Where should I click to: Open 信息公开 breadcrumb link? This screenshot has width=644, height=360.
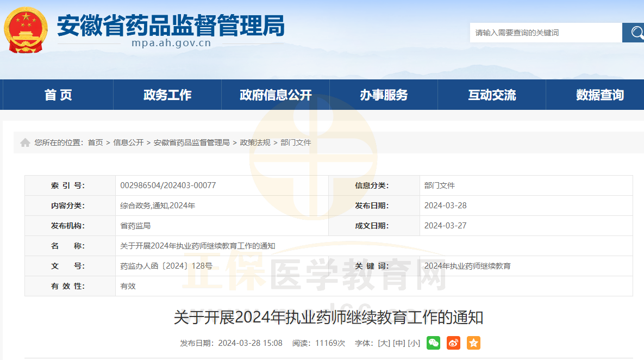[x=128, y=142]
